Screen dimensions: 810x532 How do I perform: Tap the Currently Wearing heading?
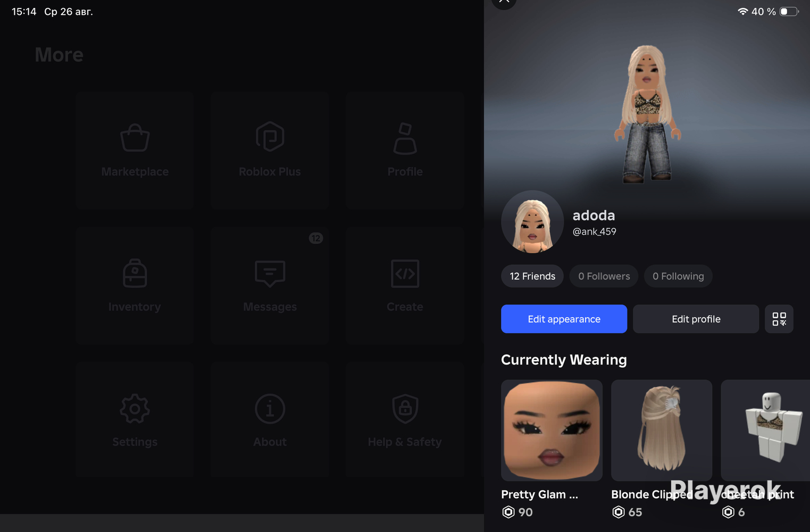[x=564, y=360]
